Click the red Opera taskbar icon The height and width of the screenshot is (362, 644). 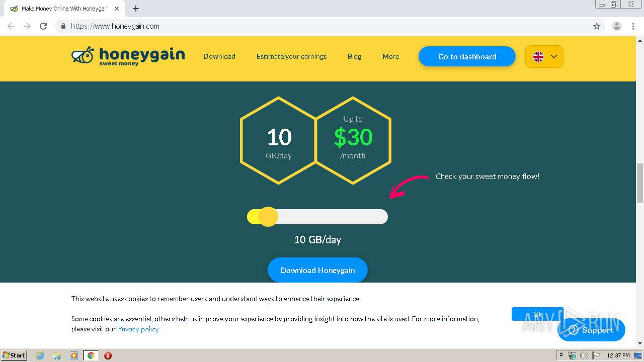tap(108, 355)
